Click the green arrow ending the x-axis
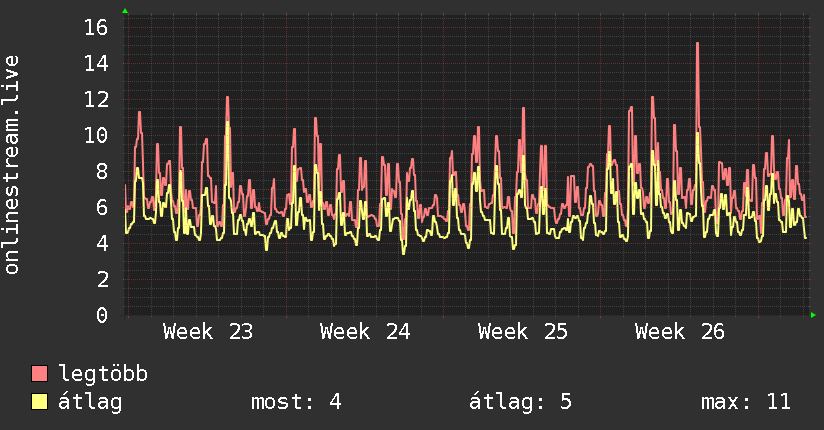 tap(813, 315)
